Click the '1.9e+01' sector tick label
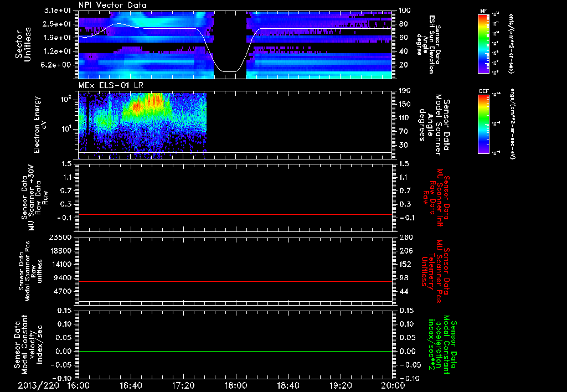The width and height of the screenshot is (567, 392). coord(58,38)
